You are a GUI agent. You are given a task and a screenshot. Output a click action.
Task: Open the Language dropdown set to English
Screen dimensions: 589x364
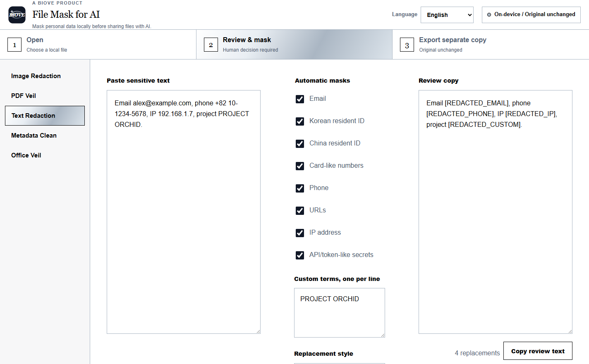pos(447,15)
